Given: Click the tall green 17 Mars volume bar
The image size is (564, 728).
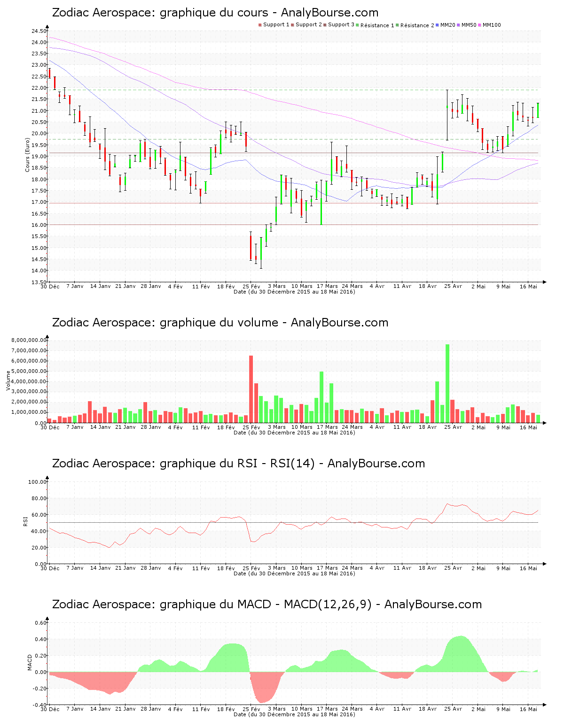Looking at the screenshot, I should pos(321,397).
